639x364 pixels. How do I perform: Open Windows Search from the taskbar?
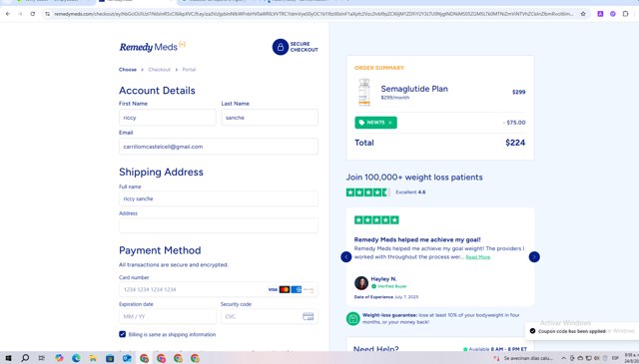coord(25,358)
